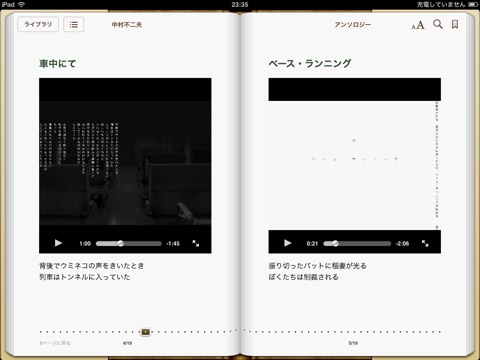480x360 pixels.
Task: Play the ベース・ランニング video
Action: click(x=288, y=243)
